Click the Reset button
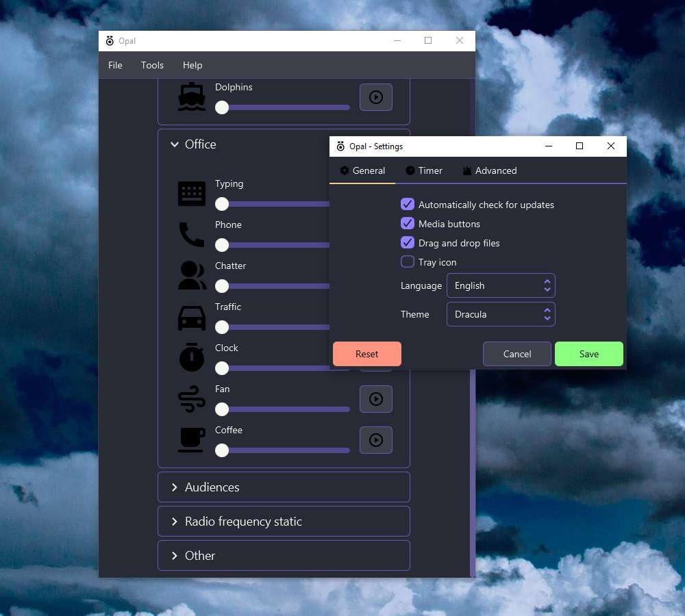 (367, 354)
